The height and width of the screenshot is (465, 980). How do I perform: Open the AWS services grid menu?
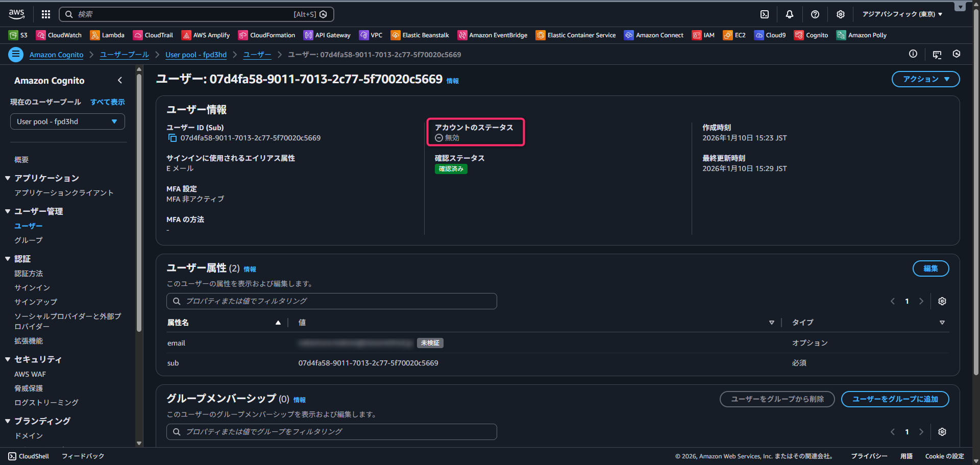coord(46,14)
